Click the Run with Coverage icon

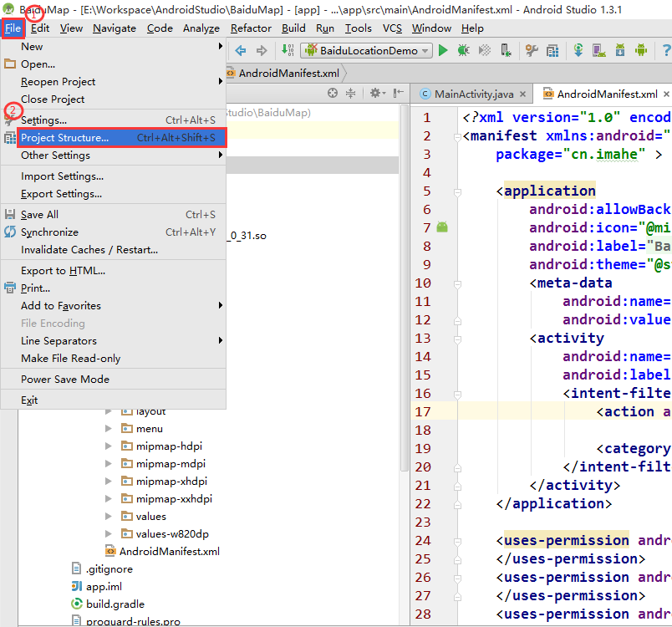(x=484, y=50)
